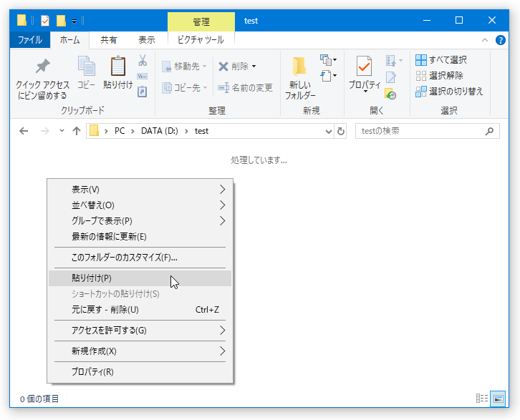
Task: Select Undo Delete (元に戻す - 削除(U))
Action: 140,310
